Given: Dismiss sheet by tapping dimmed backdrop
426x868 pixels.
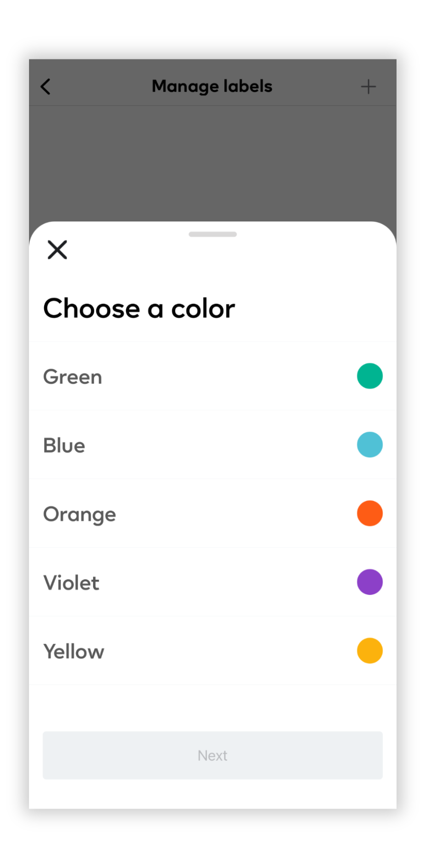Looking at the screenshot, I should click(x=212, y=163).
